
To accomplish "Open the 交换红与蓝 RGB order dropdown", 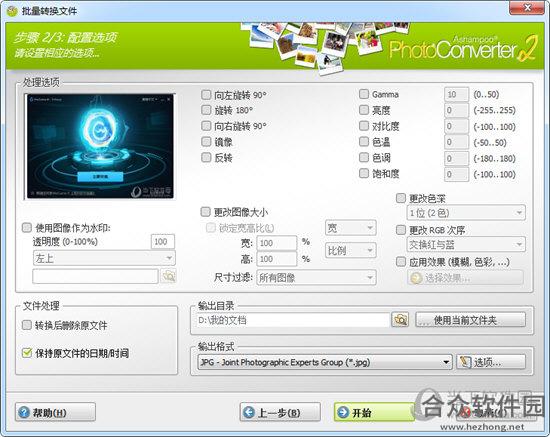I will point(466,244).
